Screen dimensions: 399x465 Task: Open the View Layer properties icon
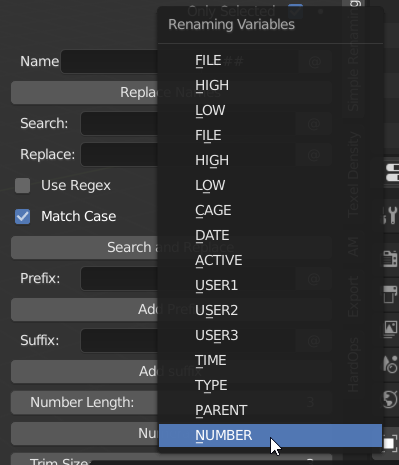(x=391, y=329)
